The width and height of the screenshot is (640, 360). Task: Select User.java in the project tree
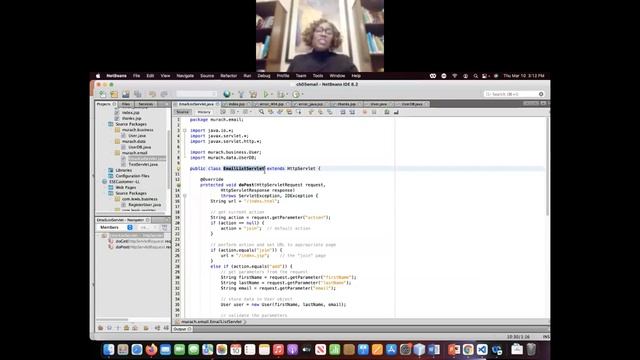pyautogui.click(x=137, y=136)
